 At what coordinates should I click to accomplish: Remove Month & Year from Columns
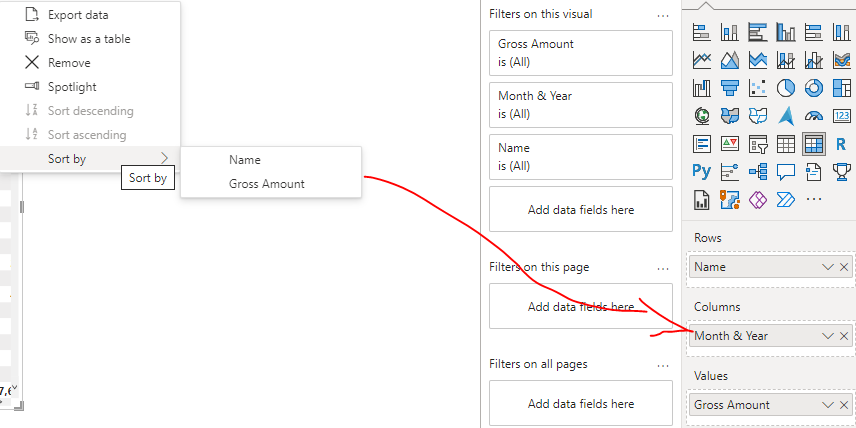tap(843, 336)
